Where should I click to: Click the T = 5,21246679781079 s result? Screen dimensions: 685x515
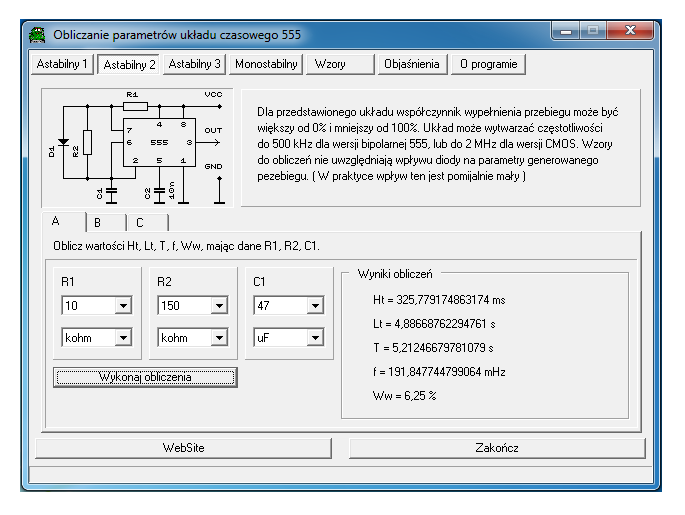[x=433, y=348]
